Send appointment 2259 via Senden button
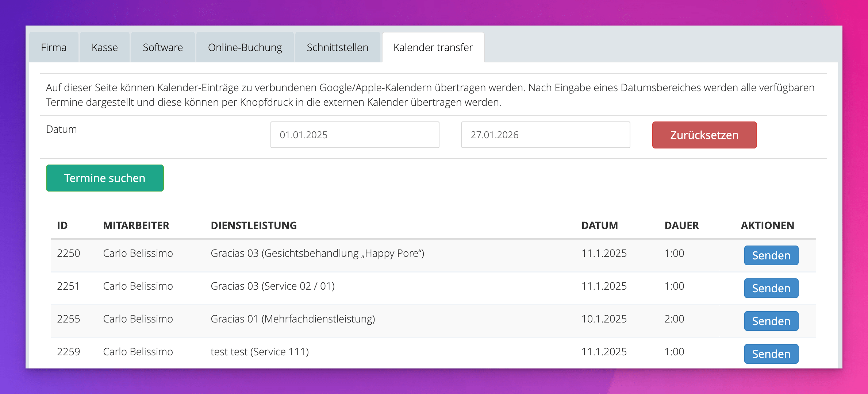The width and height of the screenshot is (868, 394). pyautogui.click(x=771, y=354)
